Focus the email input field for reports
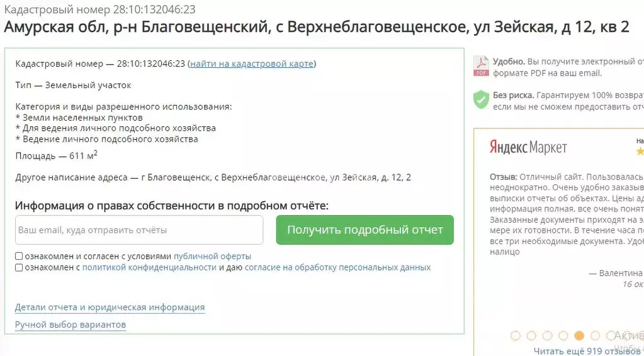 pos(139,230)
